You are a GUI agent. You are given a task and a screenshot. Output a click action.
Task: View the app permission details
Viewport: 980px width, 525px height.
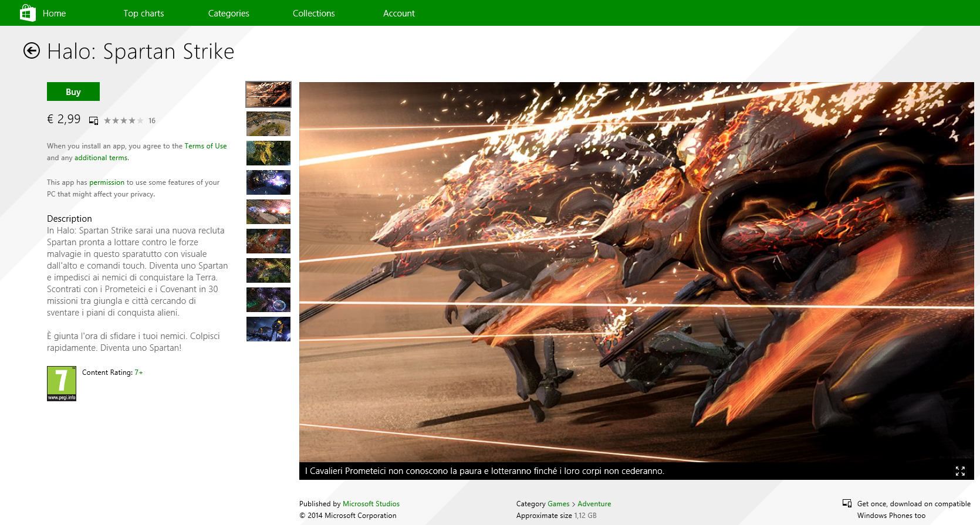click(x=107, y=182)
